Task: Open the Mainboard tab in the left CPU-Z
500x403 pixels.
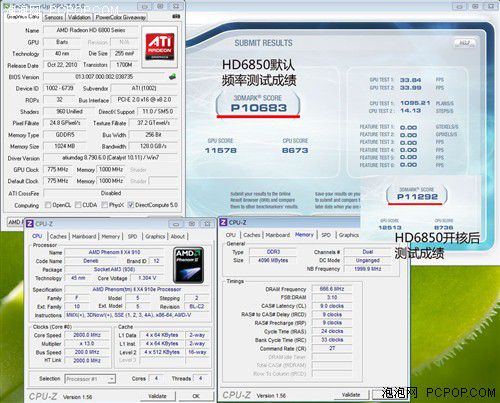Action: point(84,236)
